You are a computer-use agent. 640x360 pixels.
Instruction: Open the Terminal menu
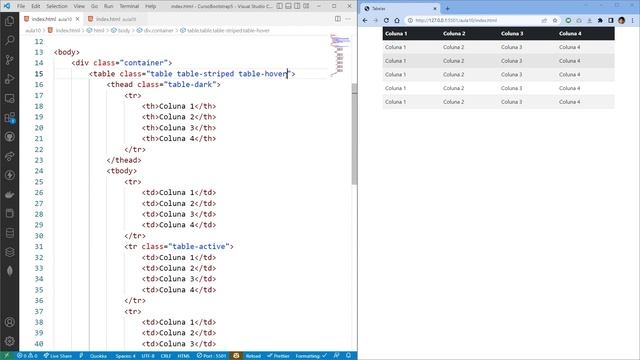point(129,6)
